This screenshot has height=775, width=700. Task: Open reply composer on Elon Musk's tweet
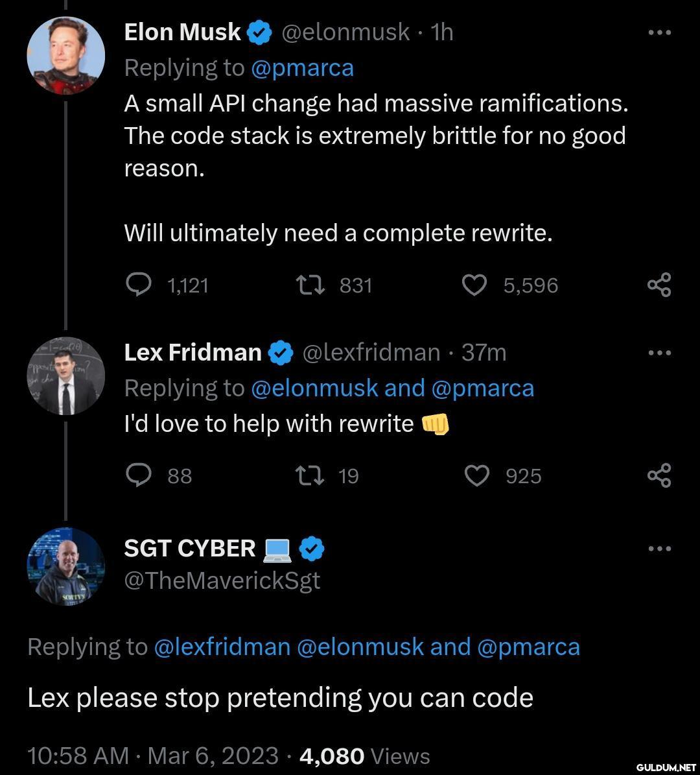tap(139, 285)
